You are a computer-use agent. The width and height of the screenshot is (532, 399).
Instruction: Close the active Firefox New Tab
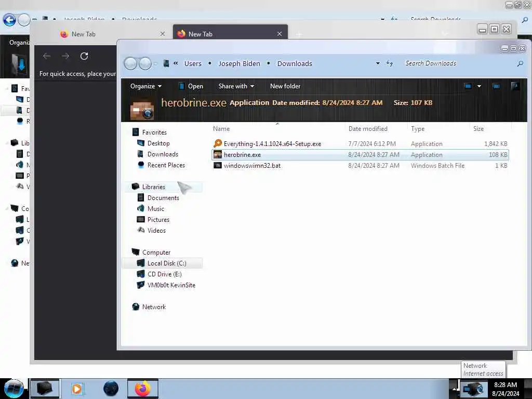(x=279, y=34)
